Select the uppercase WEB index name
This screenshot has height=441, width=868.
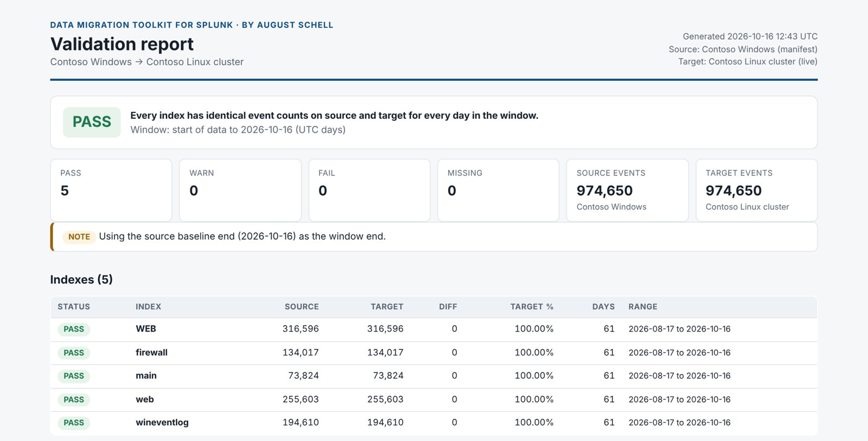146,329
